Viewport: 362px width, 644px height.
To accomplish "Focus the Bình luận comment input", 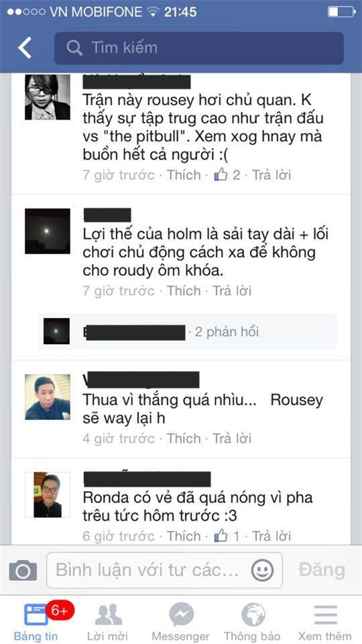I will (x=165, y=570).
